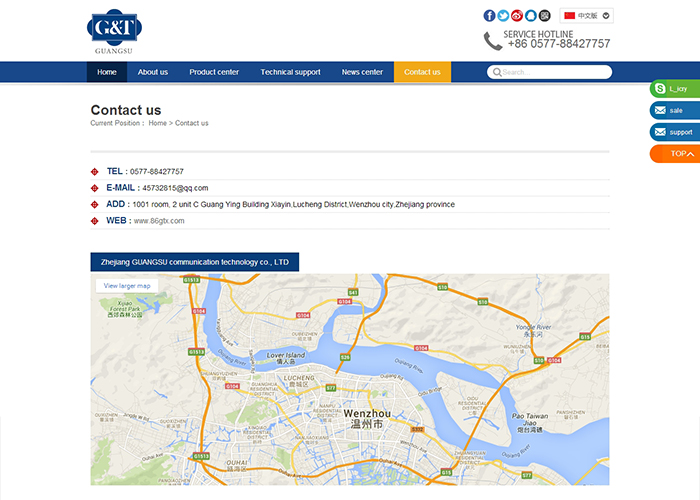Click Home in the breadcrumb
Image resolution: width=700 pixels, height=500 pixels.
click(157, 123)
